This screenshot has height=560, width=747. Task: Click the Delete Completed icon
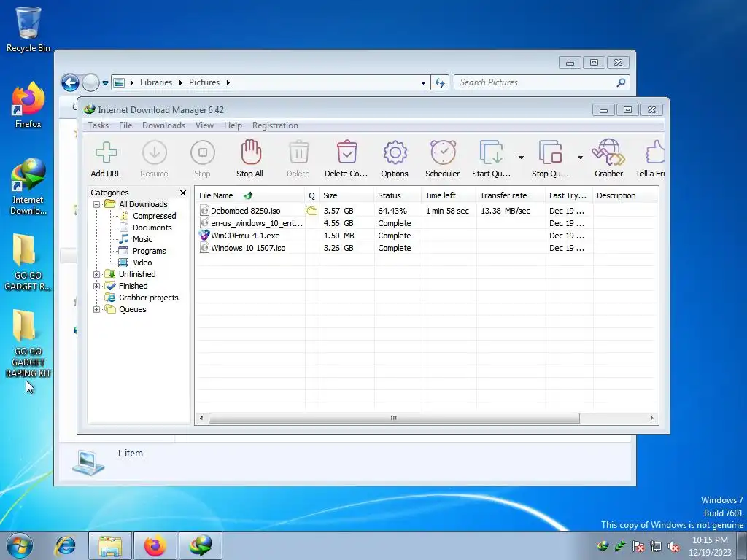[347, 152]
